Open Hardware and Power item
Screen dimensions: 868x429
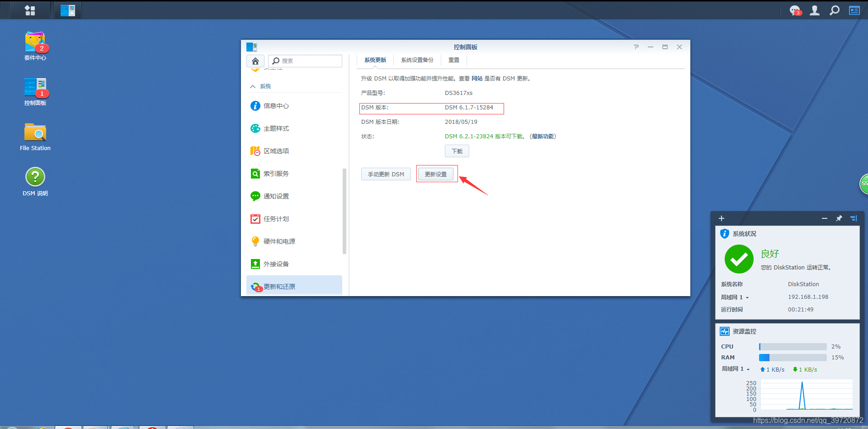point(294,241)
